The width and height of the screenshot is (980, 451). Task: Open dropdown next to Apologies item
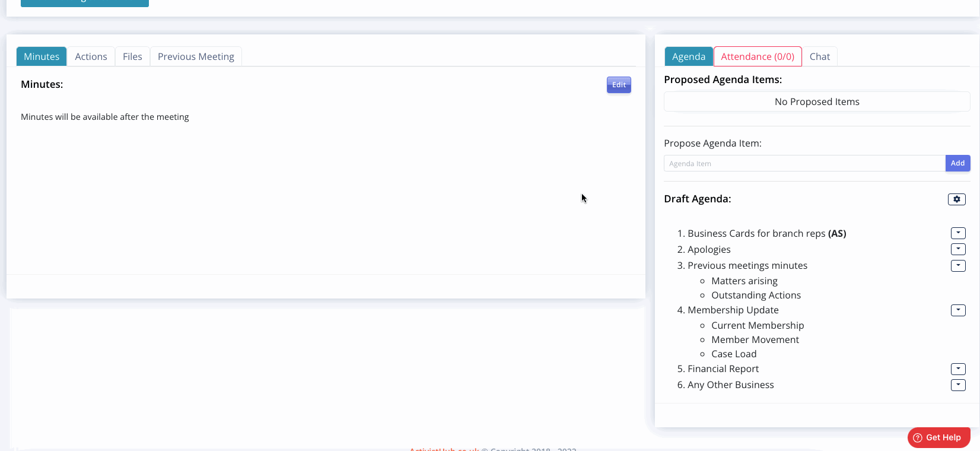point(958,249)
